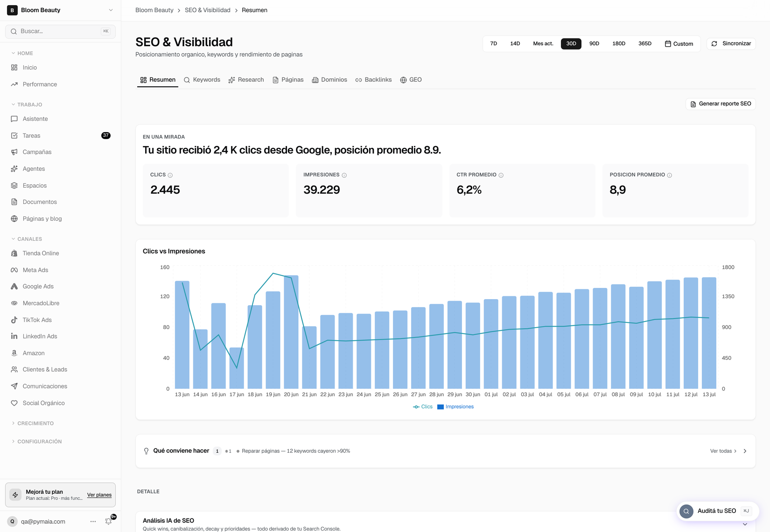Click the 20 jun impressions bar
Viewport: 770px width, 532px height.
click(x=291, y=332)
